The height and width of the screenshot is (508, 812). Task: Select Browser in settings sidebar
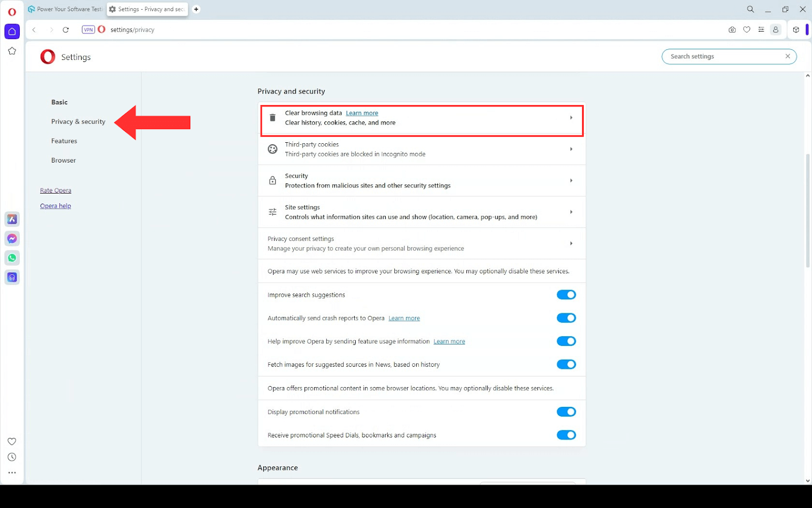tap(63, 161)
